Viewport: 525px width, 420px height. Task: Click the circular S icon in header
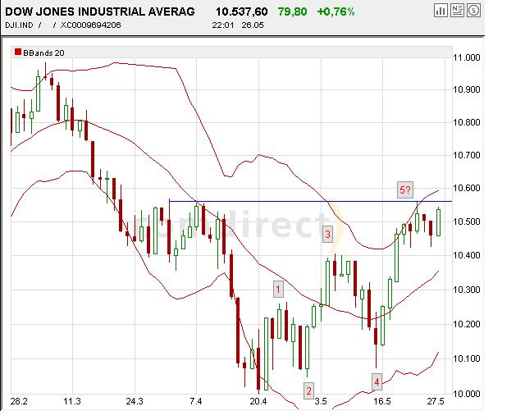tap(473, 11)
